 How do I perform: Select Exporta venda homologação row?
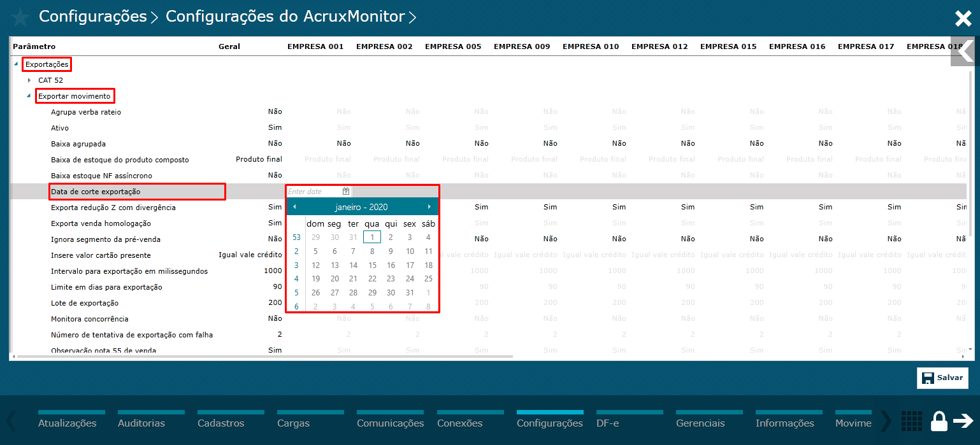[101, 223]
